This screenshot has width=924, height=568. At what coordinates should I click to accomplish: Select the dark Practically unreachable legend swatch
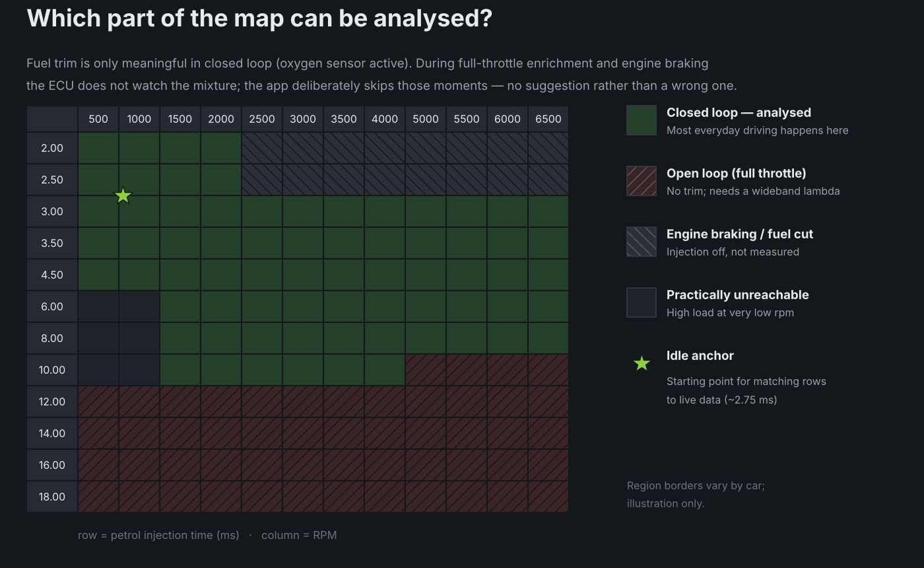pos(642,302)
